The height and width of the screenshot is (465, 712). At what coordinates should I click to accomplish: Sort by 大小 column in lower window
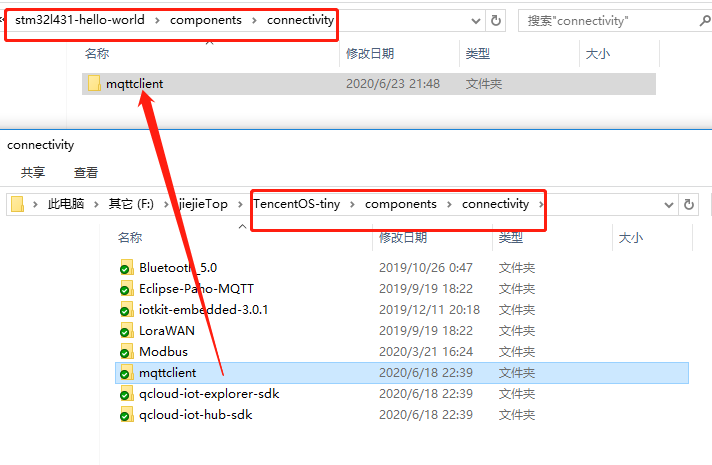click(x=630, y=237)
